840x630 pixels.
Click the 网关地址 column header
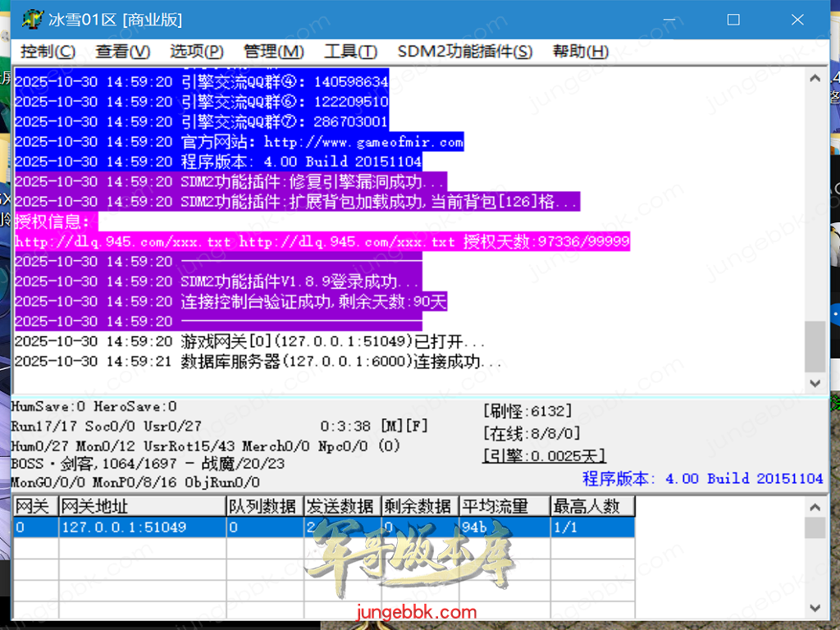point(141,507)
